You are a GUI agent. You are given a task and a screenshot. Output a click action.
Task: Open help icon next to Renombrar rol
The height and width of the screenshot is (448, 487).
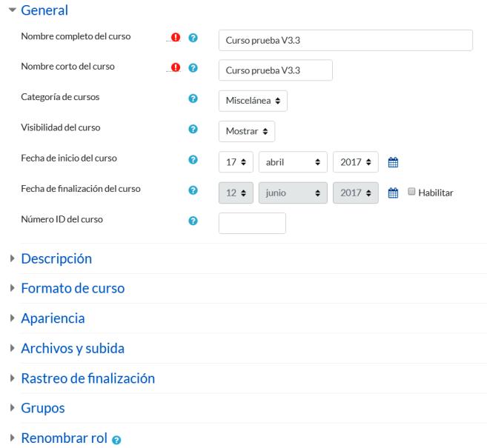[116, 440]
